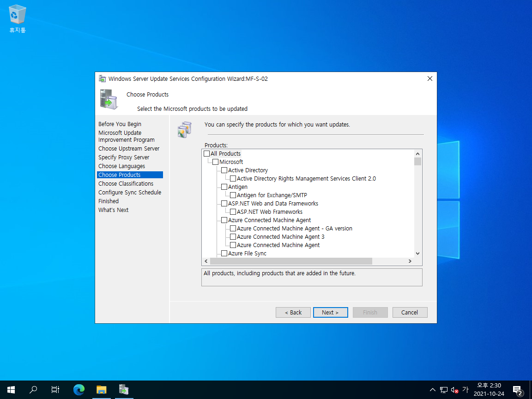Select the Finished step
532x399 pixels.
109,201
